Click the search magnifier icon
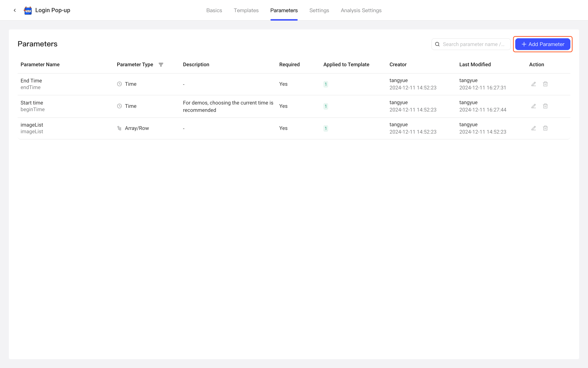The image size is (588, 368). pyautogui.click(x=437, y=44)
